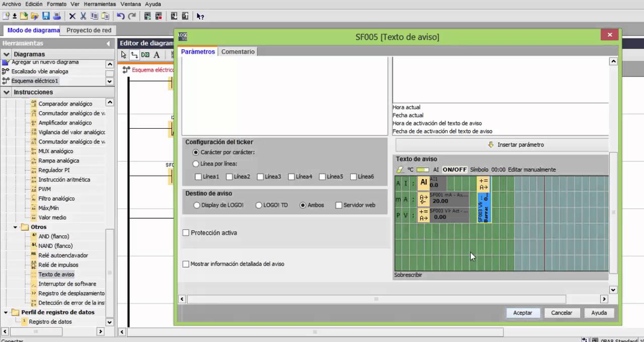Transfer LOGO! to PC icon
Screen dimensions: 644x342
click(x=185, y=16)
